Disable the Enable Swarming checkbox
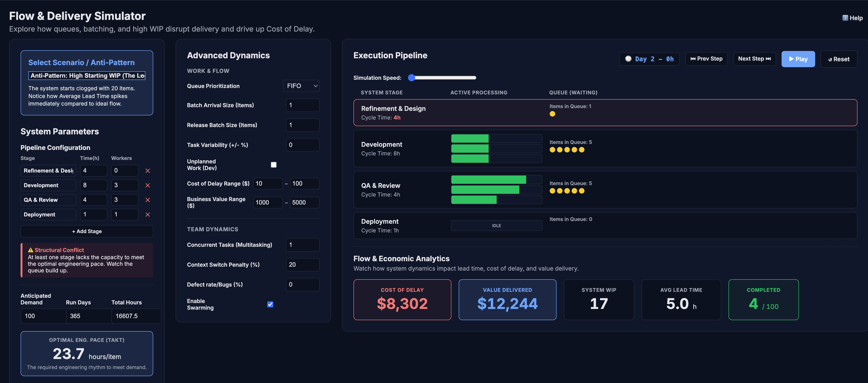868x383 pixels. 270,305
